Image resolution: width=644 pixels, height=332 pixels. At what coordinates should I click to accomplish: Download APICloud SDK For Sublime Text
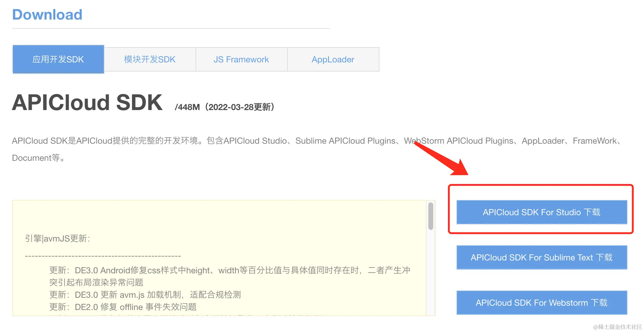point(541,257)
